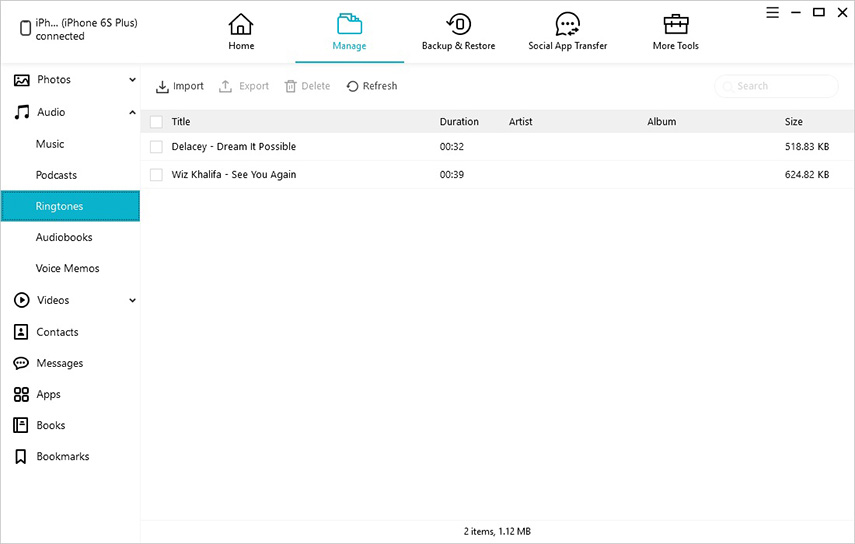Switch to the Manage tab label

pos(349,46)
